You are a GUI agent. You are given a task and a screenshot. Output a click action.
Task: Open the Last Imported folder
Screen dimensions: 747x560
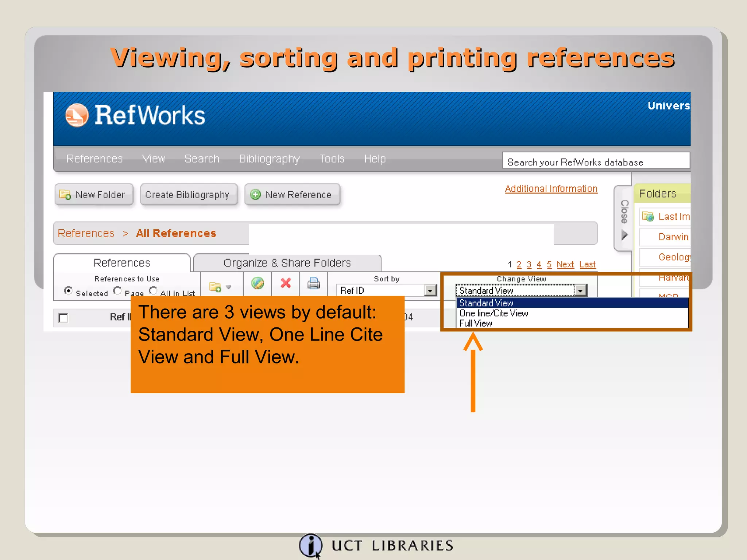pyautogui.click(x=674, y=217)
